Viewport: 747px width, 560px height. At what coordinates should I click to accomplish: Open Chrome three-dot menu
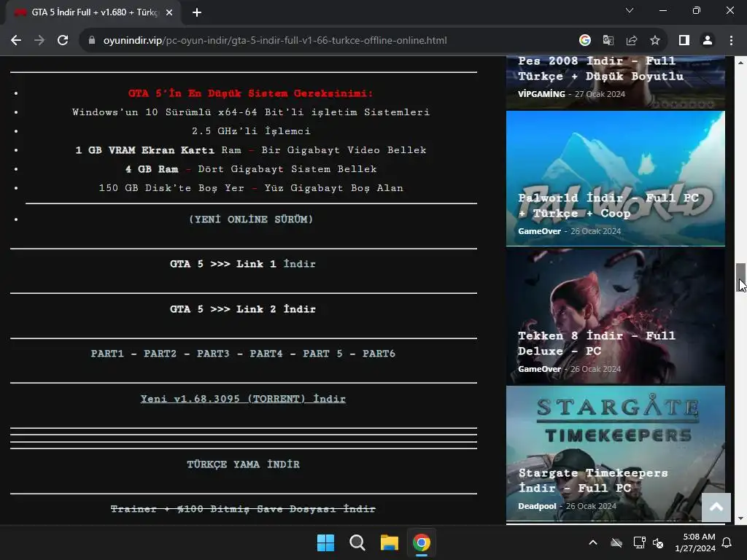click(731, 41)
